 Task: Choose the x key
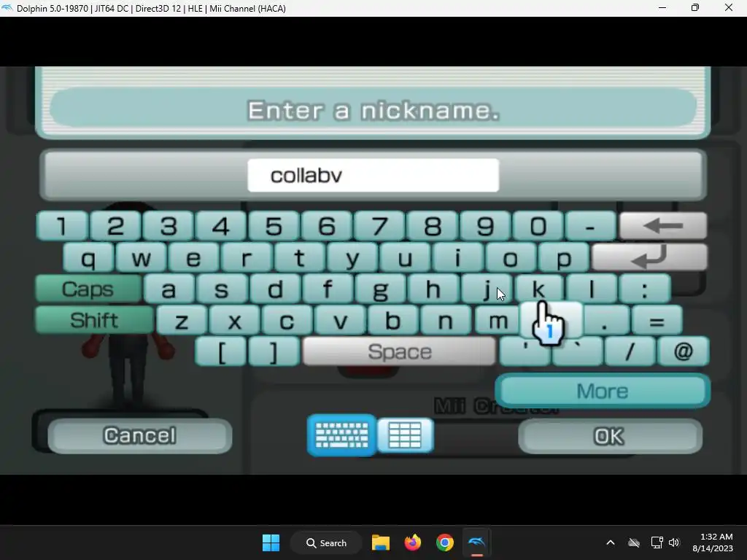(x=234, y=320)
